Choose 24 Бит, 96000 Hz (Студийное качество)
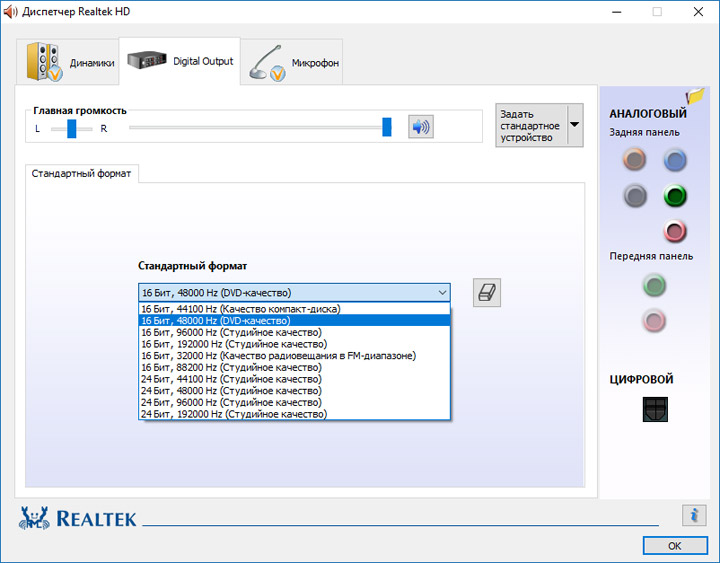This screenshot has height=563, width=720. point(294,402)
